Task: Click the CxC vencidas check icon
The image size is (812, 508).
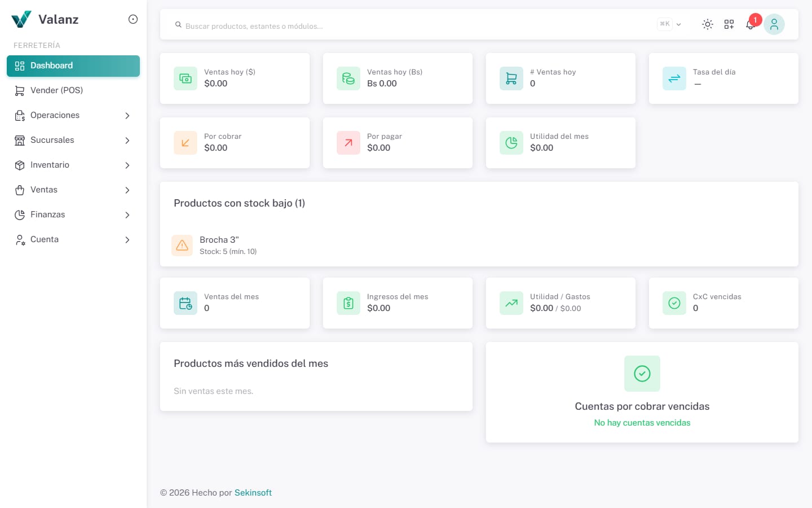Action: [674, 303]
